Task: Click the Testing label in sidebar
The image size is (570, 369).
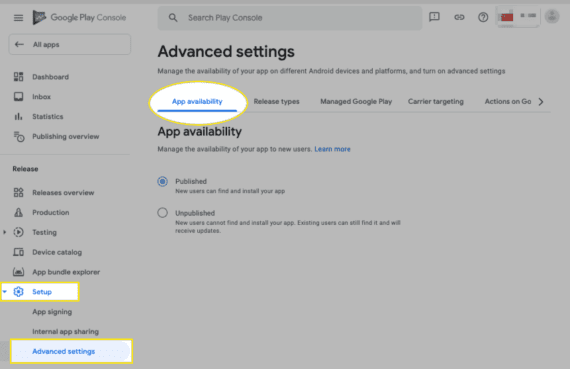Action: coord(44,232)
